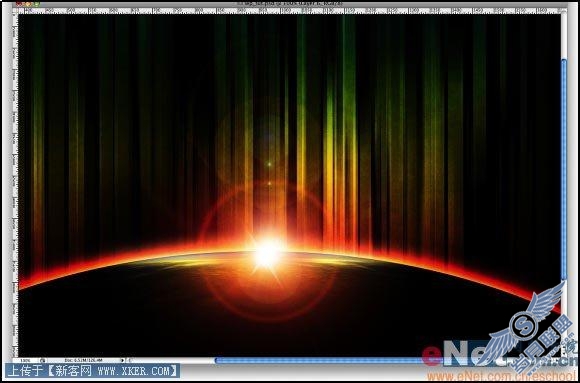
Task: Click the Doc size info readout
Action: tap(84, 360)
